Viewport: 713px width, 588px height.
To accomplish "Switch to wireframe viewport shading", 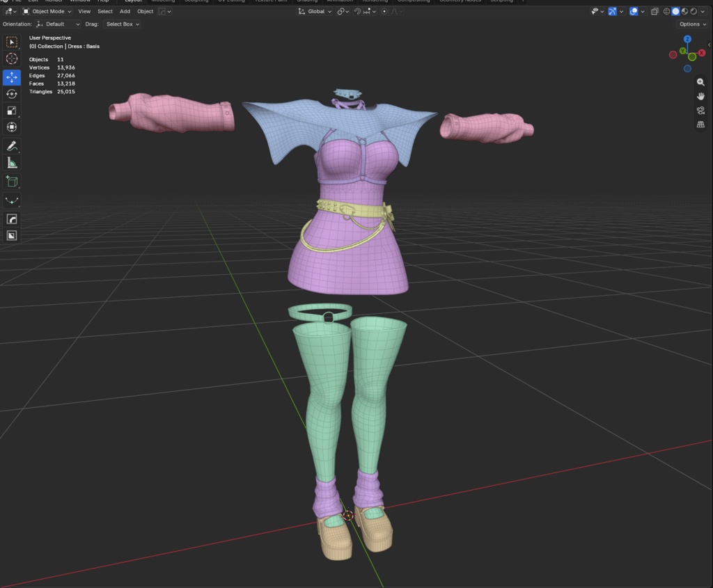I will 666,11.
